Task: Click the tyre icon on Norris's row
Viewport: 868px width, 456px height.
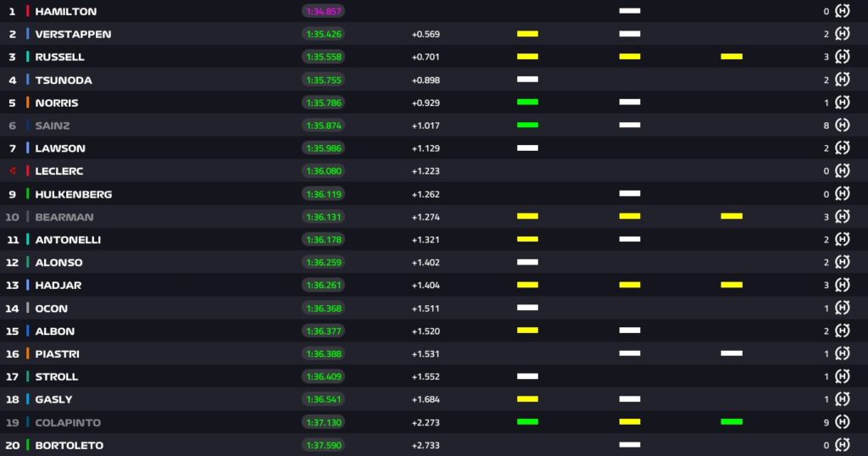Action: [842, 103]
